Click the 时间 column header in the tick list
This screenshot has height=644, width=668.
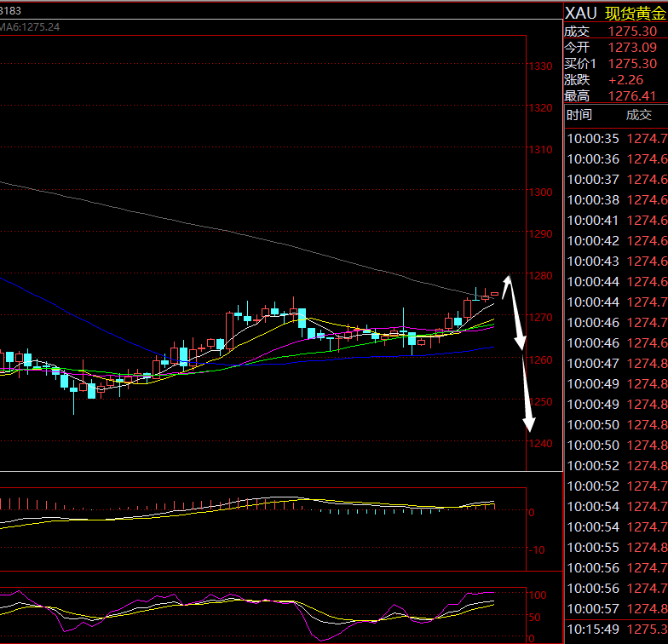coord(579,114)
